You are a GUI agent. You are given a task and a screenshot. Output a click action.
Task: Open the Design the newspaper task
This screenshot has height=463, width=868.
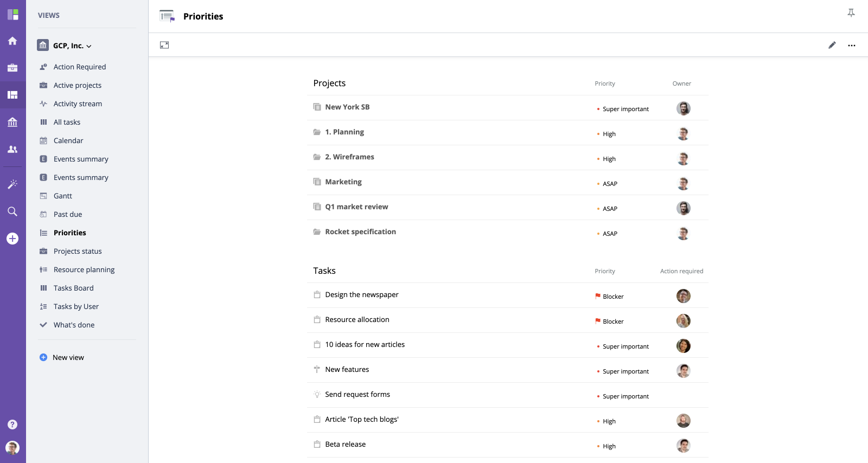click(362, 294)
